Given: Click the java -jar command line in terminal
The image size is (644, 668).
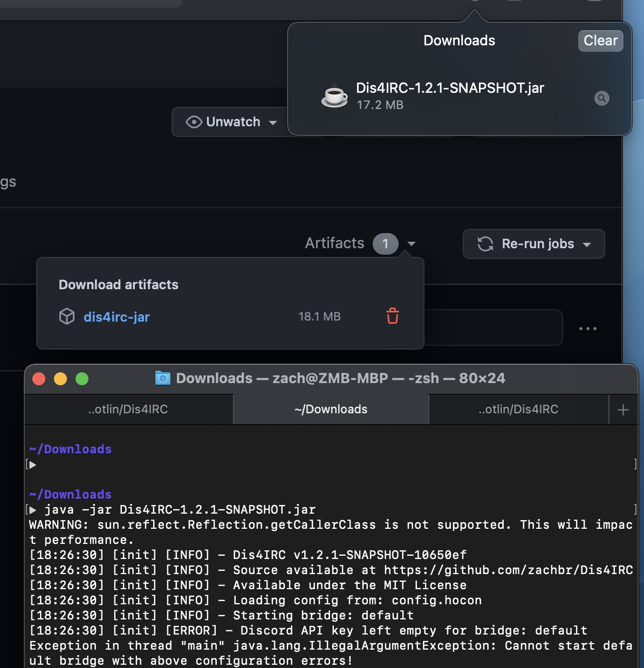Looking at the screenshot, I should [x=180, y=509].
